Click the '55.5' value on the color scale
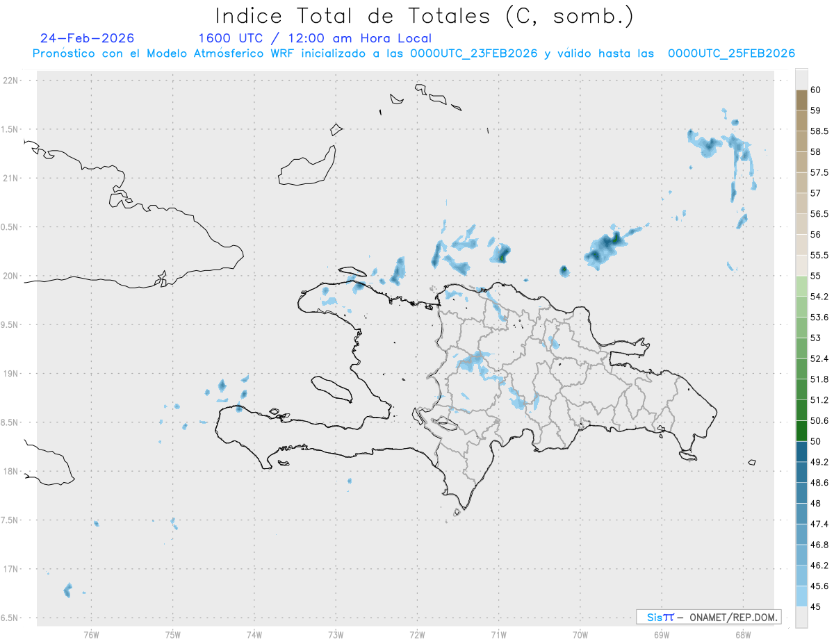 pyautogui.click(x=819, y=255)
